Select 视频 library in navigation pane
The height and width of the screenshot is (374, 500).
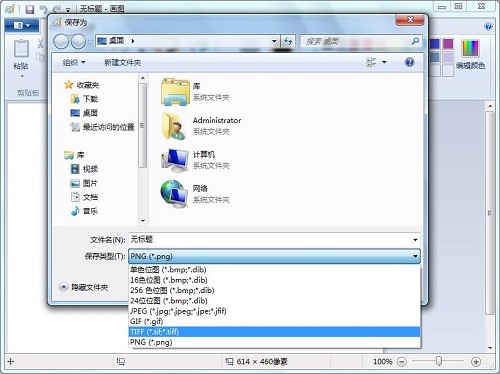tap(84, 169)
